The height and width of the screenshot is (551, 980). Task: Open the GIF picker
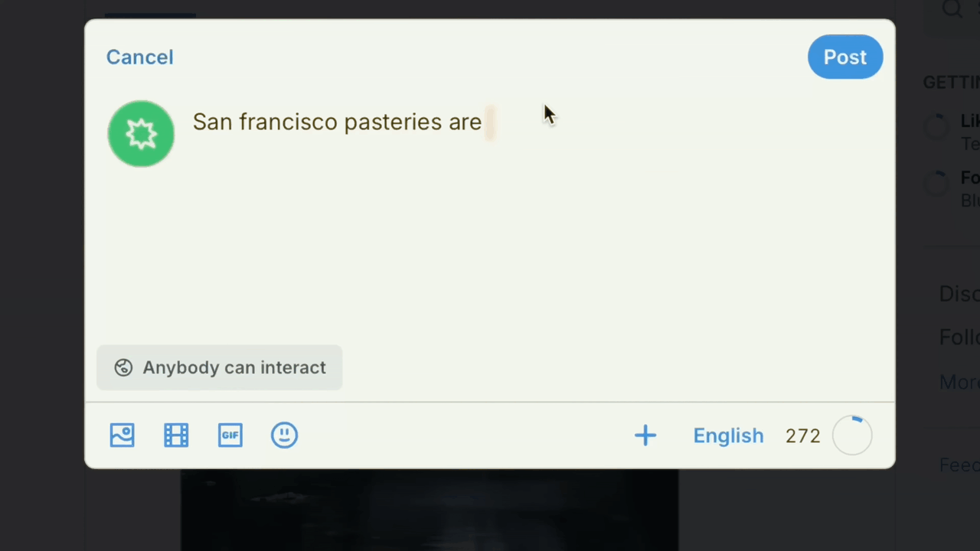(230, 435)
